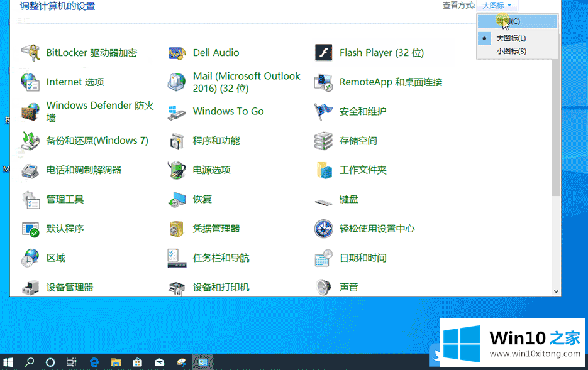This screenshot has width=588, height=370.
Task: Open Microsoft Store from the taskbar
Action: (x=138, y=362)
